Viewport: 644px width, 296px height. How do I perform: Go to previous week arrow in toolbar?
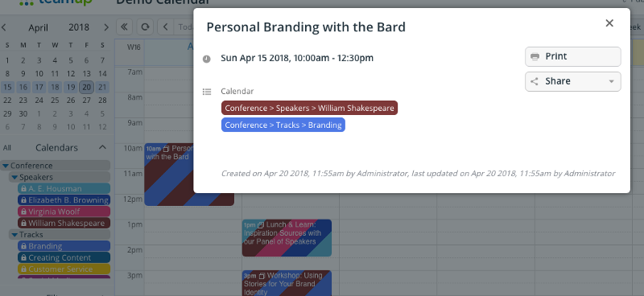[x=165, y=27]
